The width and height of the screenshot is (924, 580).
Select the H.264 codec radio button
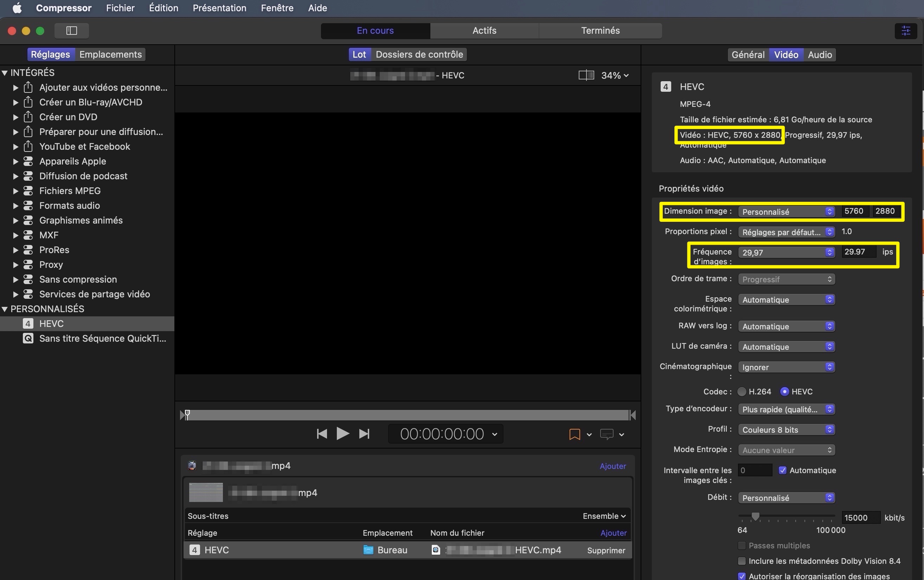click(742, 392)
